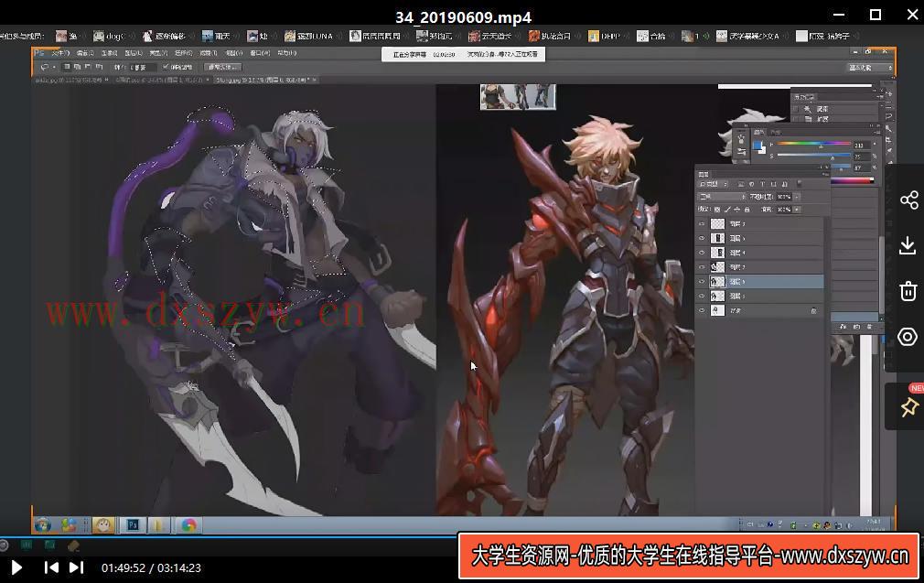Viewport: 924px width, 583px height.
Task: Switch to the 色板 swatches tab beside 颜色
Action: [x=776, y=133]
